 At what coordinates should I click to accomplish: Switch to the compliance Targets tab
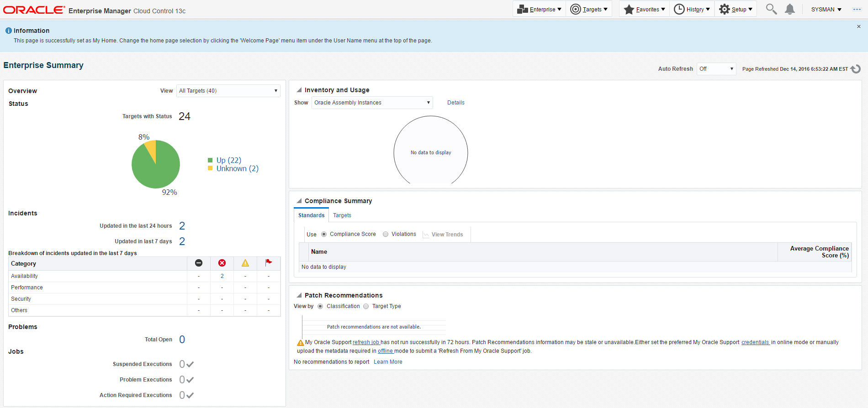tap(342, 215)
